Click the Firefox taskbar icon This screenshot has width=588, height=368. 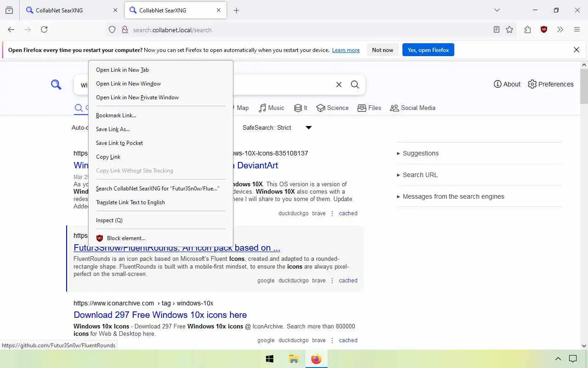click(x=317, y=359)
